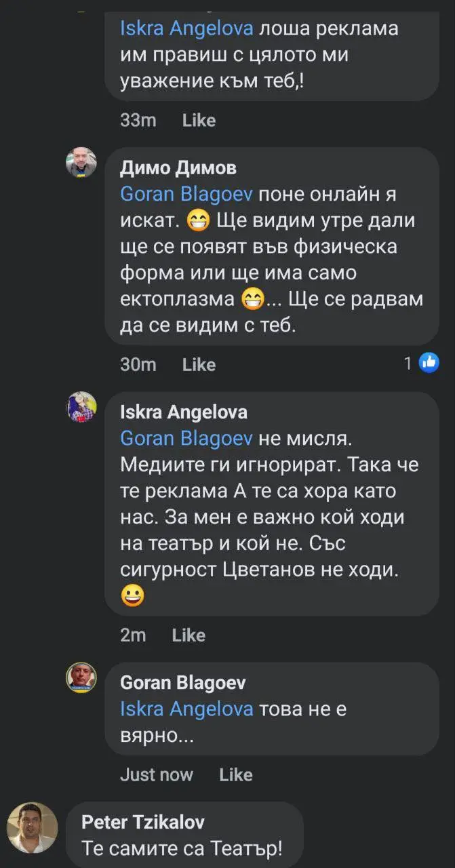Like Димо Димов's comment
The width and height of the screenshot is (455, 868).
(199, 365)
